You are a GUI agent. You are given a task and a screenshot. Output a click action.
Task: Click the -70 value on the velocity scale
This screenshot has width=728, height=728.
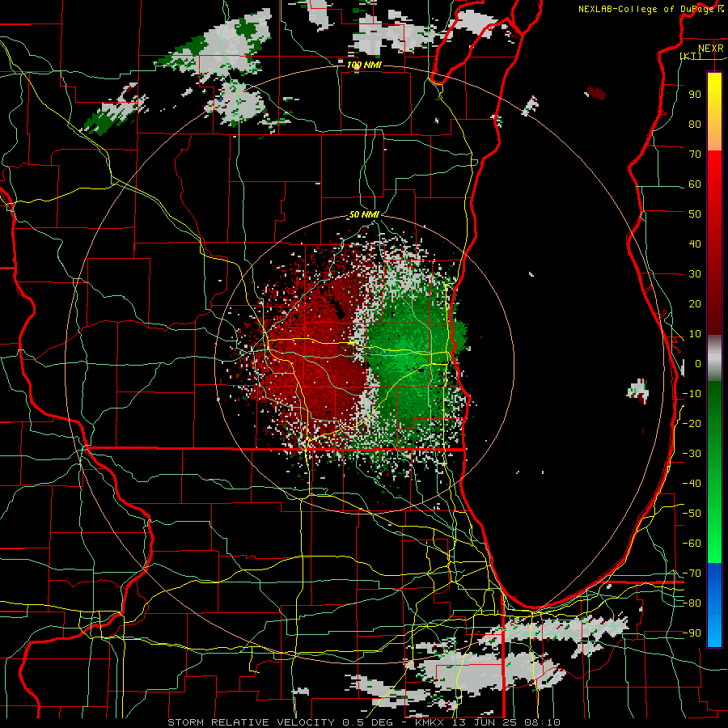point(692,574)
